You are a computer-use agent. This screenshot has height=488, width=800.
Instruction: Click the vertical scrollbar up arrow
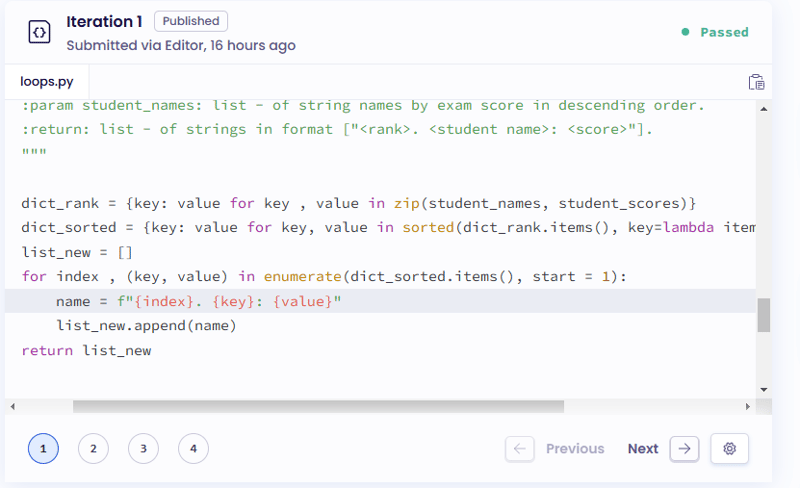tap(764, 109)
